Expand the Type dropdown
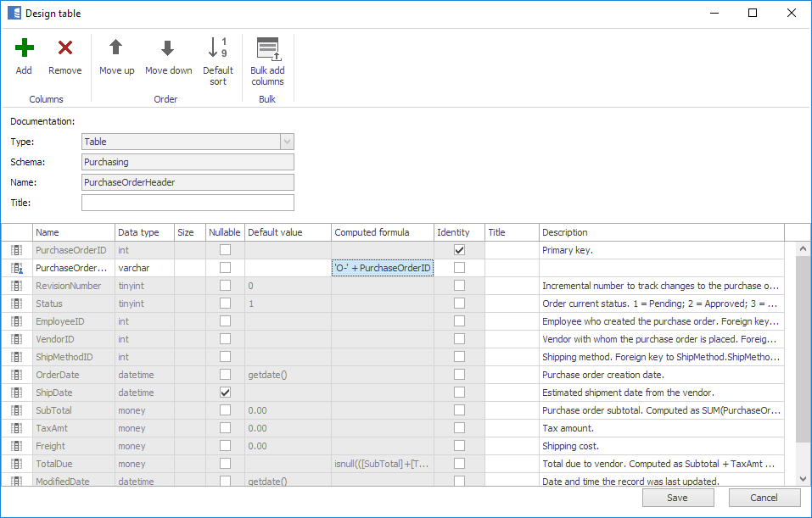Viewport: 812px width, 518px height. tap(287, 142)
